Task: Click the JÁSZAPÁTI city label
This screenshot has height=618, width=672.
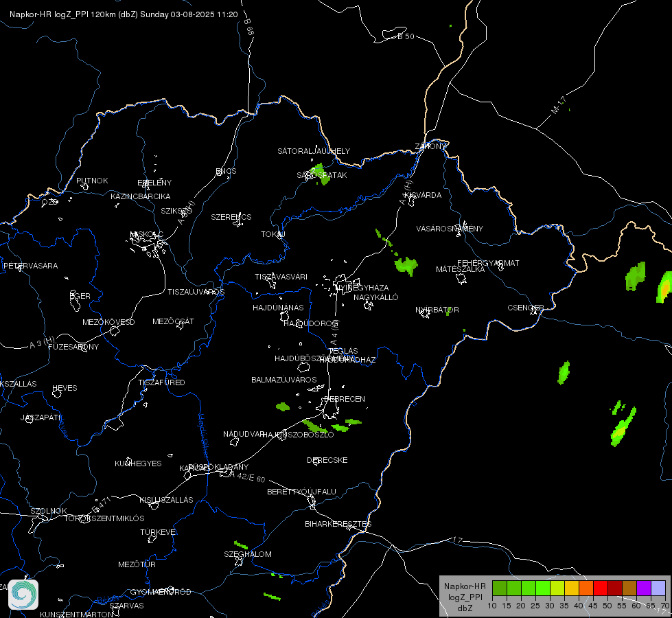Action: pos(40,417)
